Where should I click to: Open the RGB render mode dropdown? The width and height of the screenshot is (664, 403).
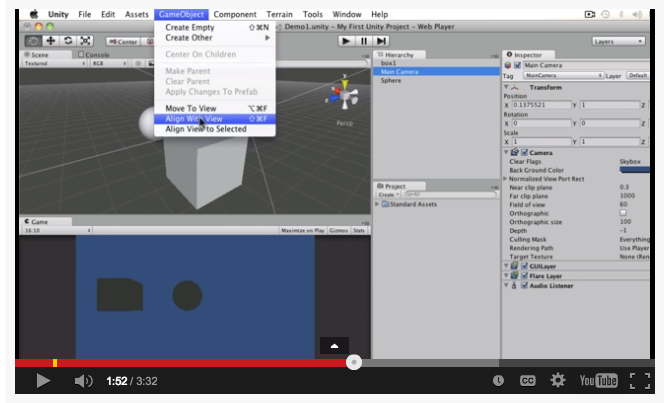pos(109,63)
